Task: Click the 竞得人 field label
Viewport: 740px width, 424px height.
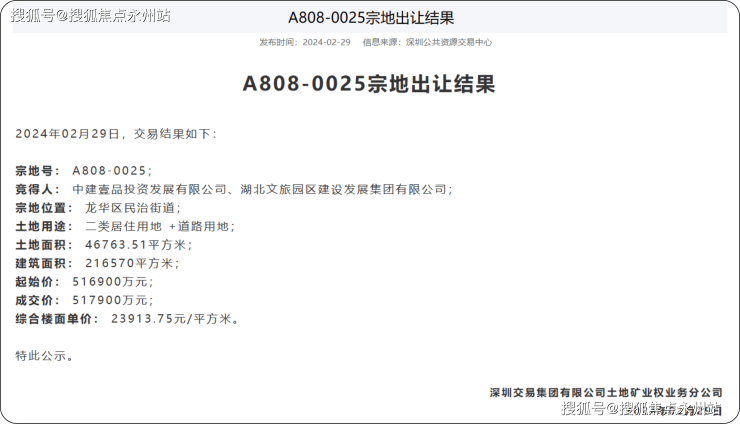Action: [x=38, y=189]
